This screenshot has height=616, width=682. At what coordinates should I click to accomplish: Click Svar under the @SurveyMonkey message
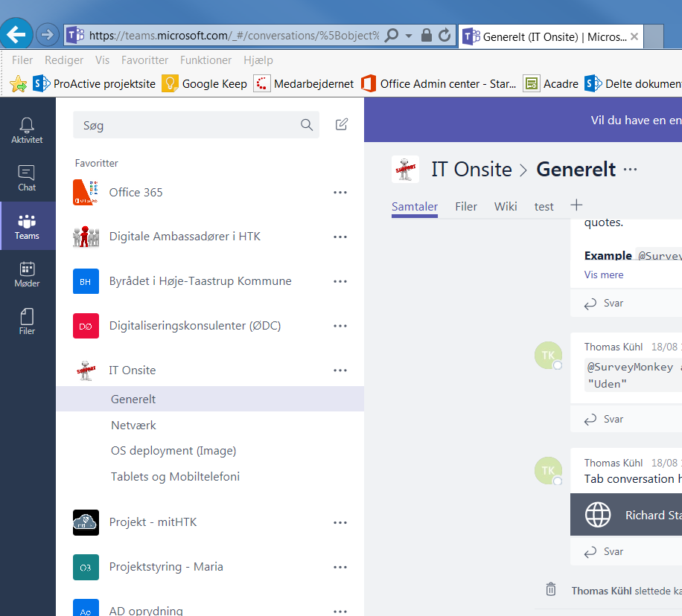(x=604, y=419)
